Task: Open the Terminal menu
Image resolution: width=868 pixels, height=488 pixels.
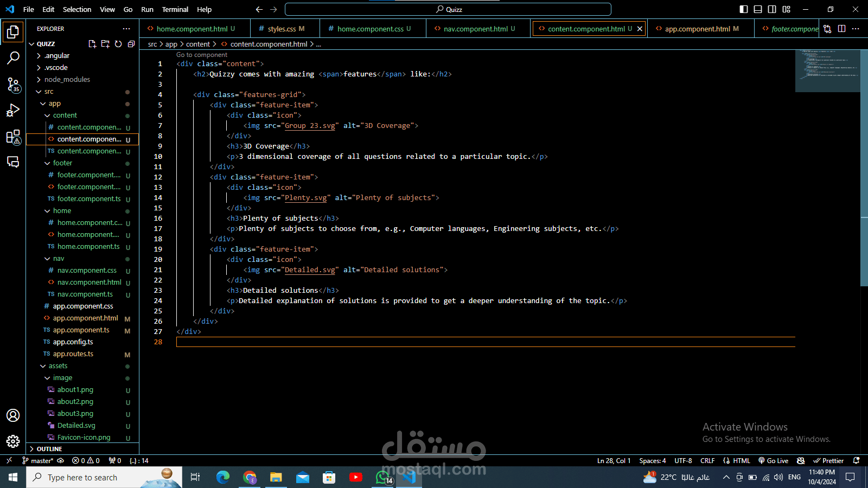Action: [175, 9]
